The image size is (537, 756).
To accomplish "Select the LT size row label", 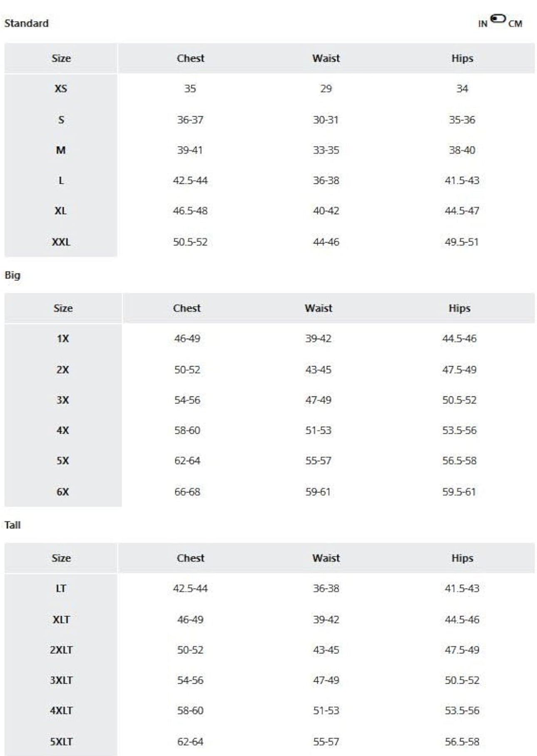I will pos(61,588).
